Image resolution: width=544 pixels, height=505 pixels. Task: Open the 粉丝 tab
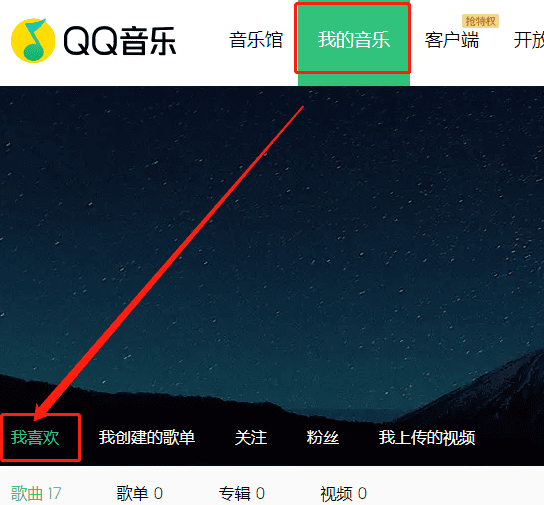pyautogui.click(x=323, y=437)
